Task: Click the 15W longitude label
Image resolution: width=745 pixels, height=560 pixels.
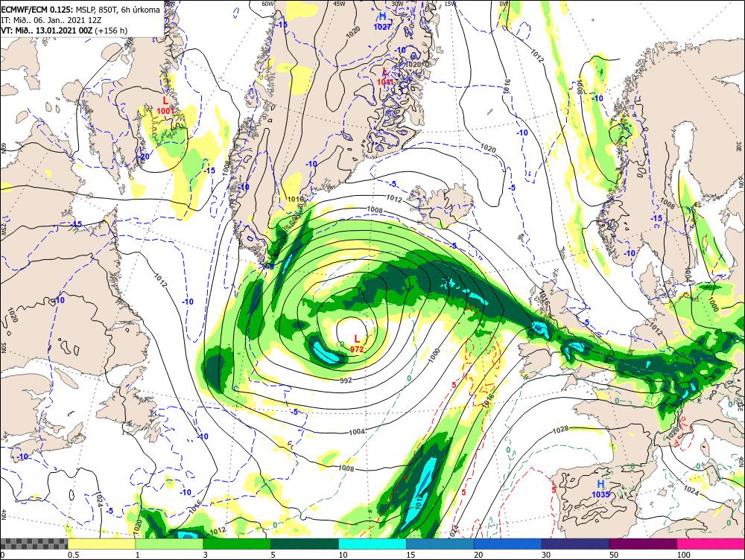Action: coord(451,4)
